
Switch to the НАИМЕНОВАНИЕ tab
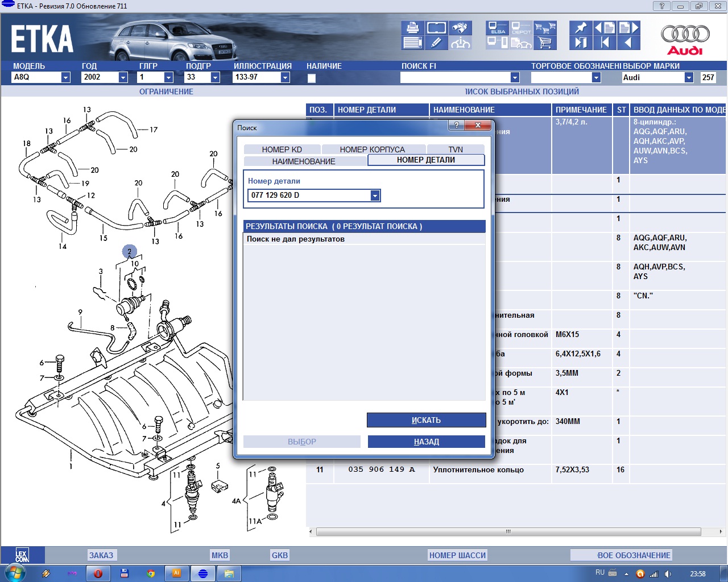click(304, 161)
